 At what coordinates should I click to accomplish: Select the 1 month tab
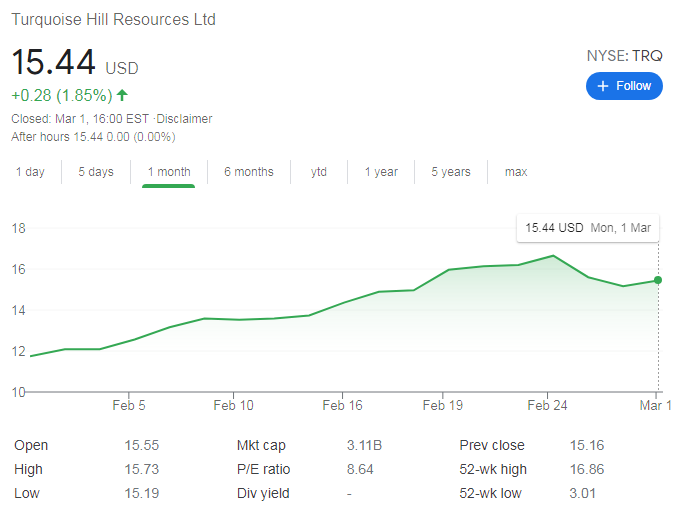169,172
